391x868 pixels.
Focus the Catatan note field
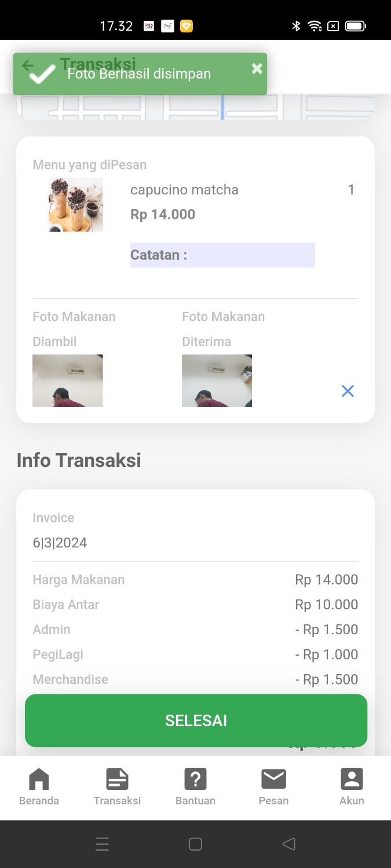[222, 255]
